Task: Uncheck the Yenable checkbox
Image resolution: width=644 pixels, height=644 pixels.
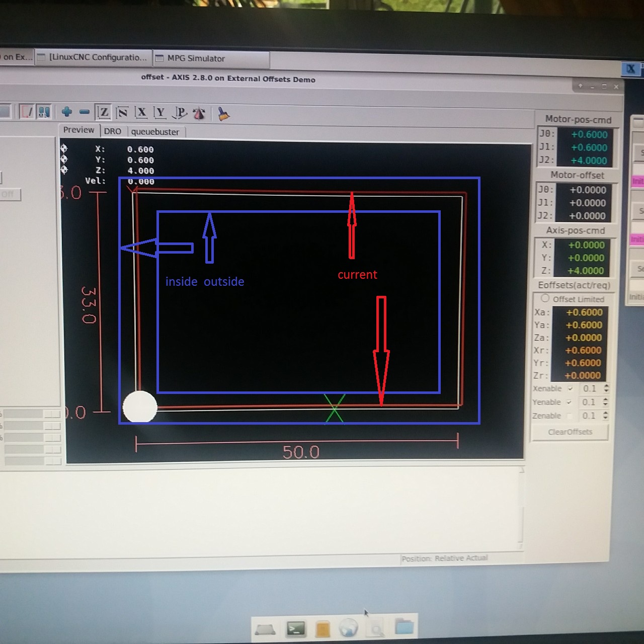Action: [569, 402]
